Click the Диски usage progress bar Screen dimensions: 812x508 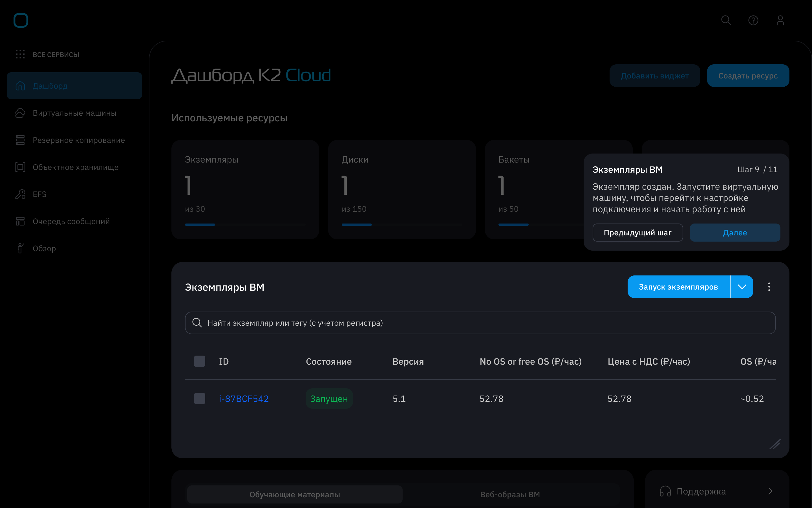pyautogui.click(x=402, y=224)
